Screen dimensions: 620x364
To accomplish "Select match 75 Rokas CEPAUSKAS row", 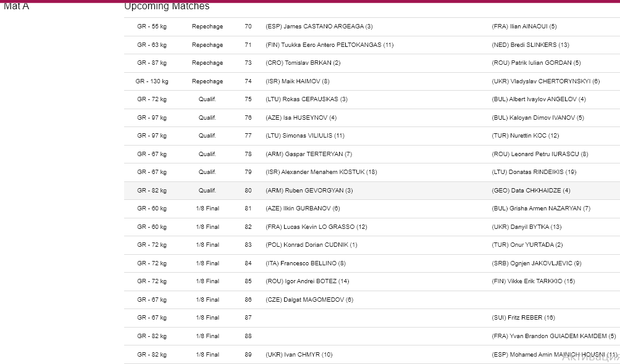I will coord(372,99).
